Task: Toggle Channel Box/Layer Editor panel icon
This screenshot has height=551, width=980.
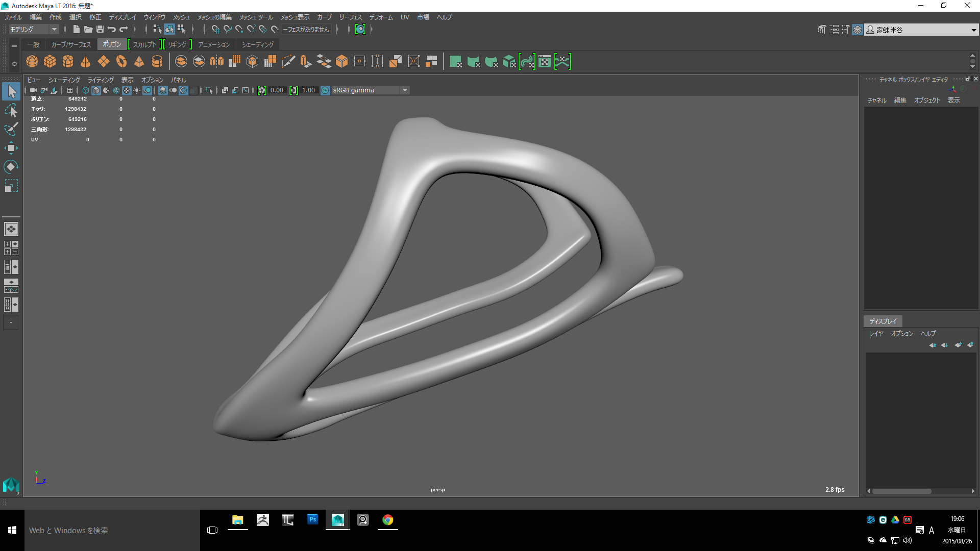Action: (x=857, y=30)
